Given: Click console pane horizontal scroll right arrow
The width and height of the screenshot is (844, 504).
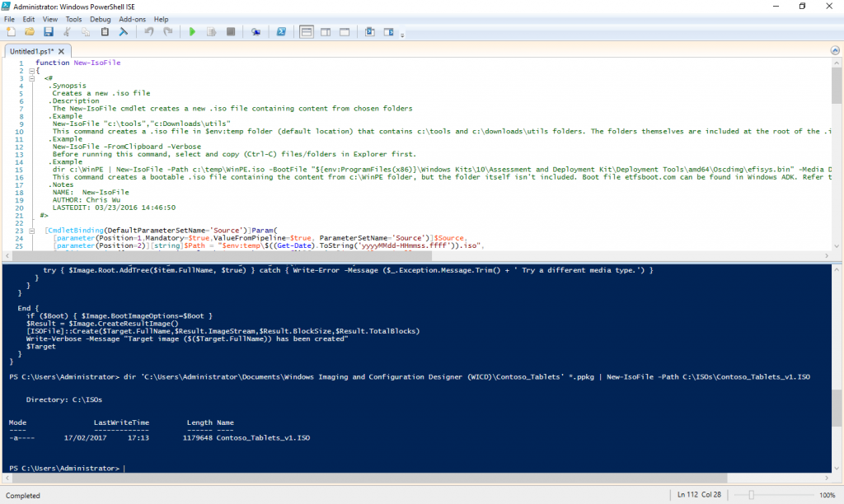Looking at the screenshot, I should coord(827,478).
